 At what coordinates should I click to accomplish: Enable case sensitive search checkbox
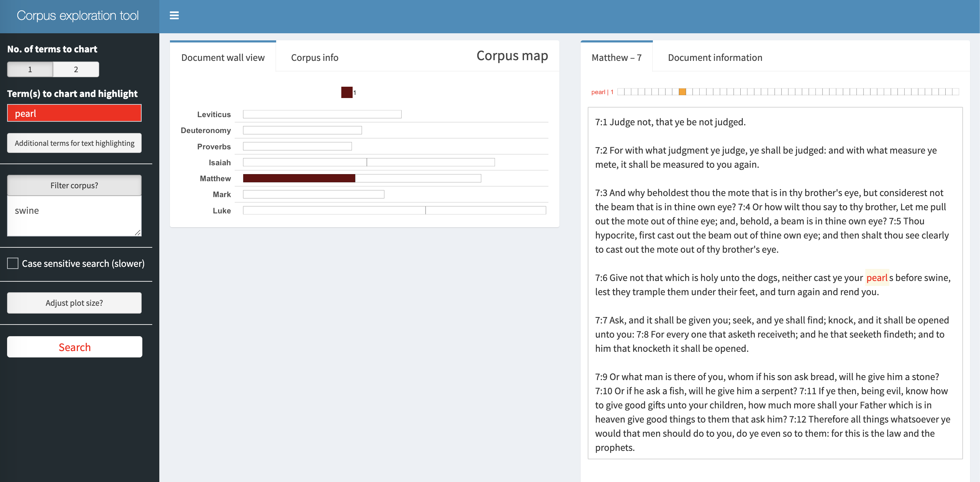tap(13, 263)
